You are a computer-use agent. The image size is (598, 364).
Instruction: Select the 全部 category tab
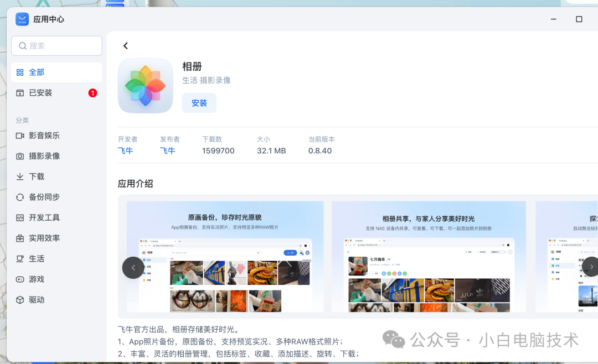(x=56, y=72)
